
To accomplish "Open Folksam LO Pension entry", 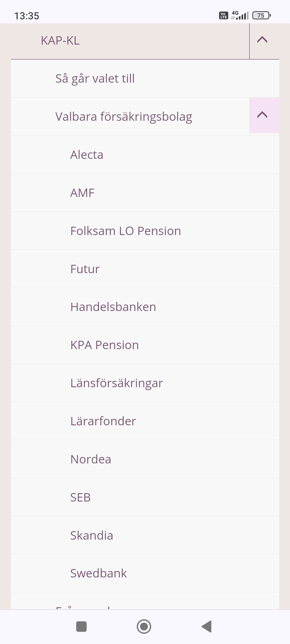I will 126,231.
